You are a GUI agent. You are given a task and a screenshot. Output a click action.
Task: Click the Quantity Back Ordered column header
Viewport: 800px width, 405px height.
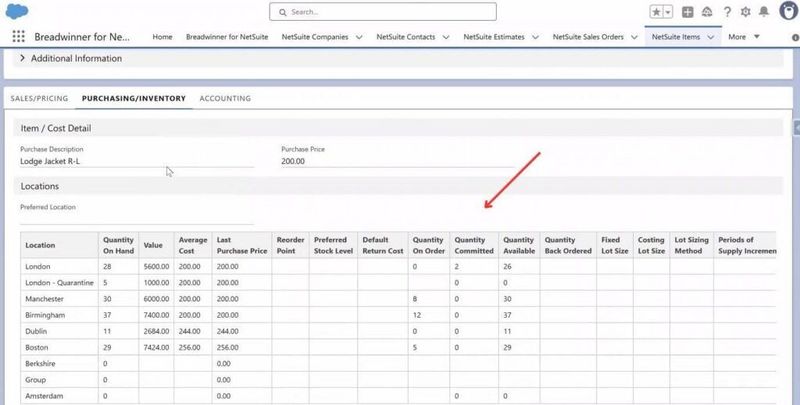click(568, 245)
